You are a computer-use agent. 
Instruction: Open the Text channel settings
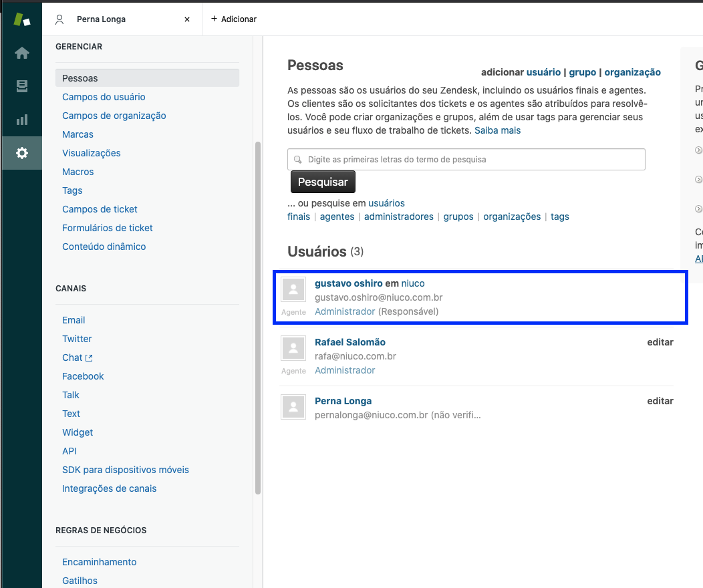pos(71,414)
